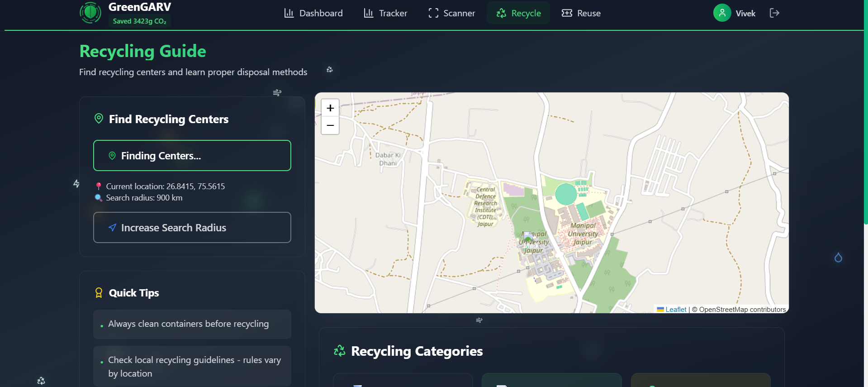Click the Saved 3423g CO₂ badge
This screenshot has width=868, height=387.
(x=139, y=21)
